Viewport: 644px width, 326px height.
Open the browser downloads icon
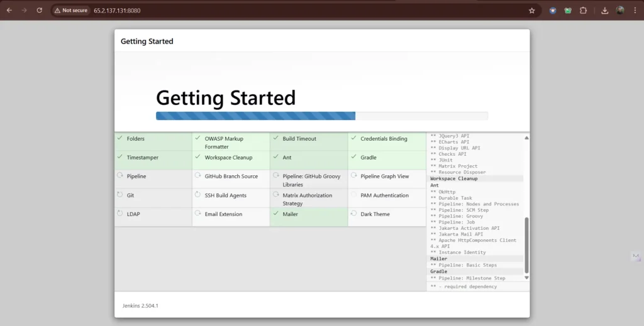click(604, 10)
